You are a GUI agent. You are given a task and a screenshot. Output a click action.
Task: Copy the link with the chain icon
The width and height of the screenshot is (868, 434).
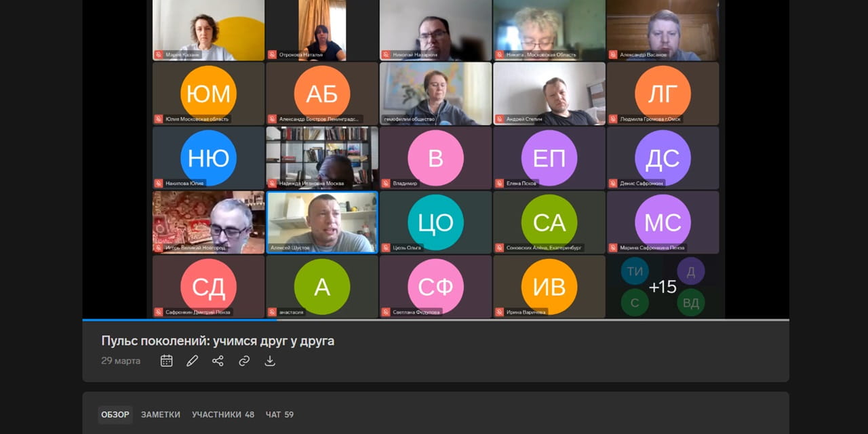(x=244, y=361)
